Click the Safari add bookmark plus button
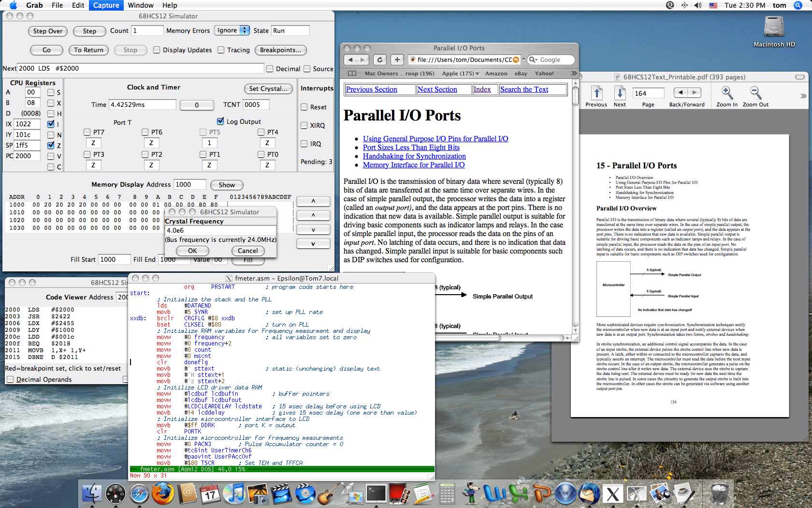The width and height of the screenshot is (812, 508). (x=397, y=60)
